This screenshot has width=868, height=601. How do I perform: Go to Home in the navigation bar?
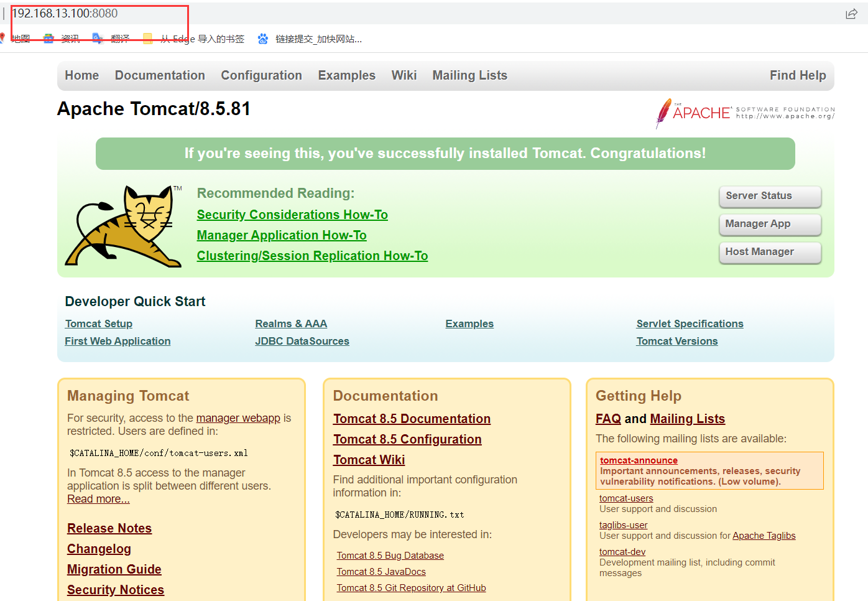tap(82, 75)
